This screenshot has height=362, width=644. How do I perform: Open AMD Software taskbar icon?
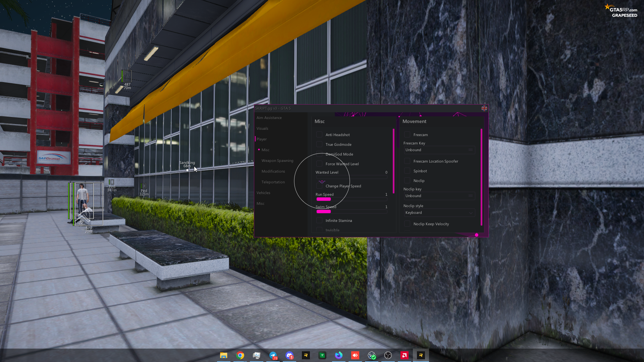click(x=405, y=355)
